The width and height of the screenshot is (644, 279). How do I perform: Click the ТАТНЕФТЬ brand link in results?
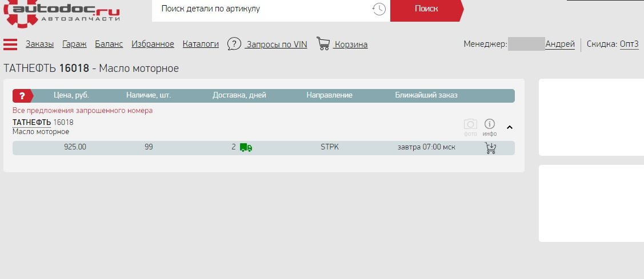point(31,122)
